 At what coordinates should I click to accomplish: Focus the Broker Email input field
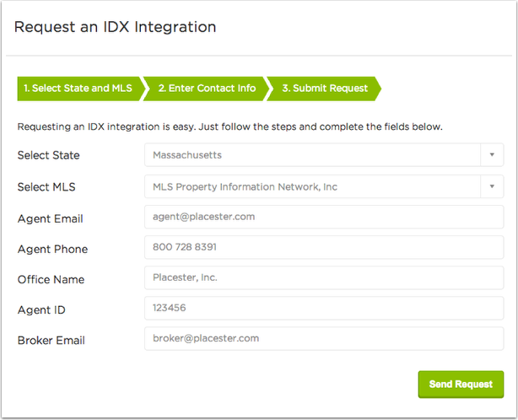pyautogui.click(x=324, y=338)
